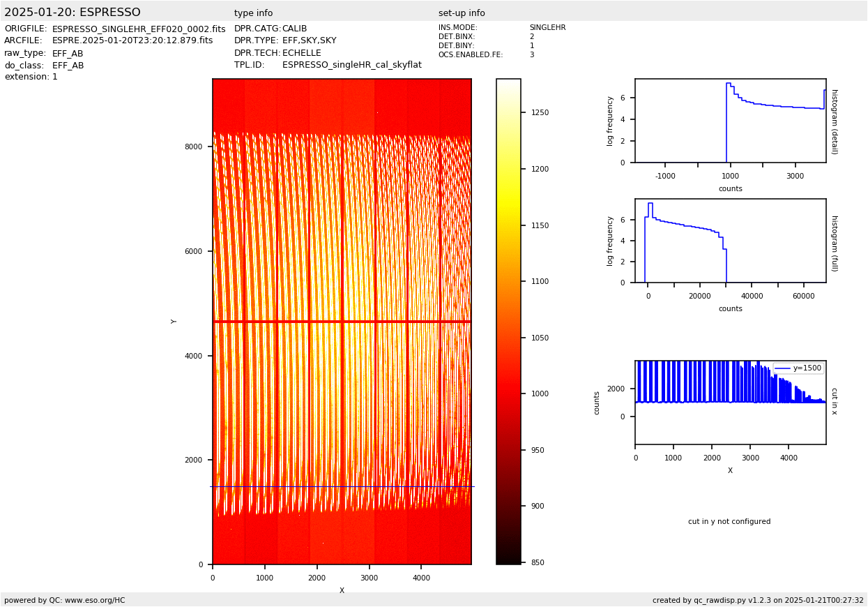The image size is (868, 607).
Task: Click the ORIGFILE filename ESPRESSO_SINGLEHR_EFF020_0002.fits
Action: 139,29
